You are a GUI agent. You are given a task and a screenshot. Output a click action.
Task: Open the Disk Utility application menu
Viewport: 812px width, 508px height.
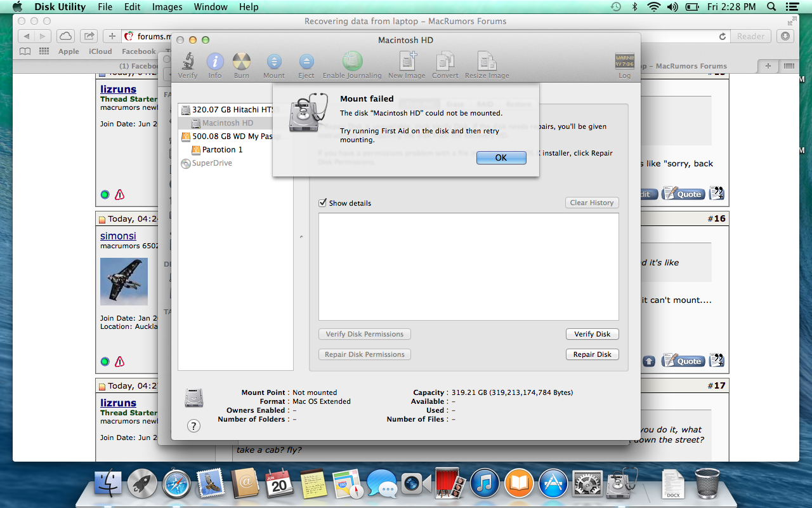60,7
